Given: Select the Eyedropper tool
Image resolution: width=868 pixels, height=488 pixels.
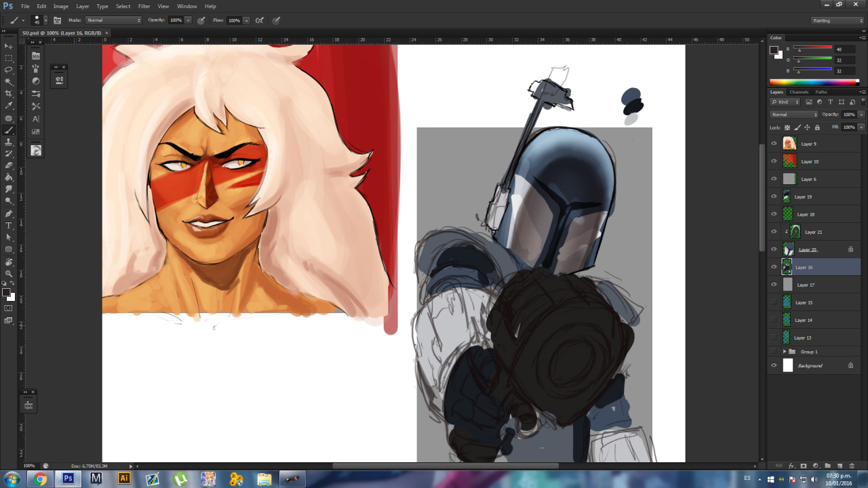Looking at the screenshot, I should click(9, 106).
